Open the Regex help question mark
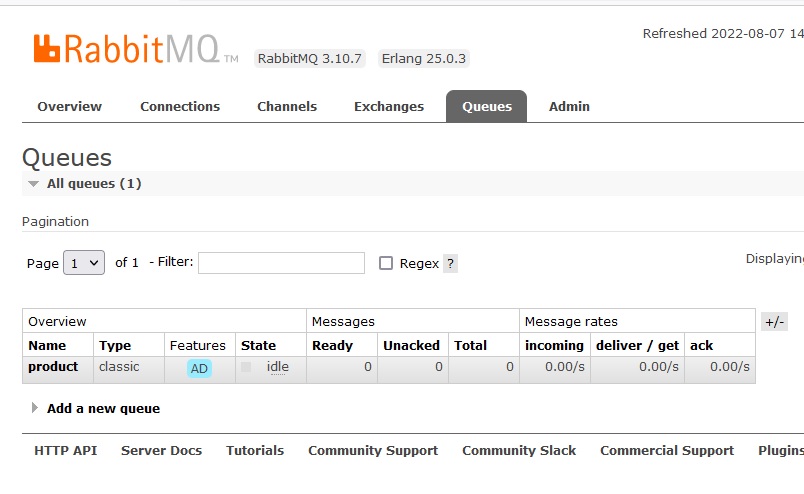The height and width of the screenshot is (494, 804). pyautogui.click(x=450, y=264)
